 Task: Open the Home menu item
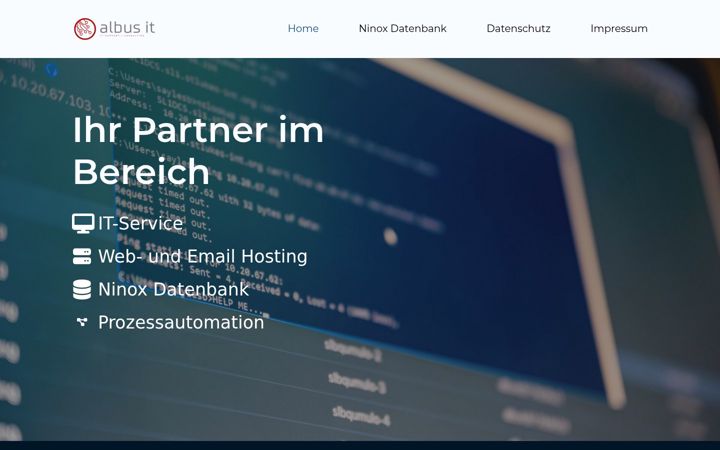click(303, 28)
